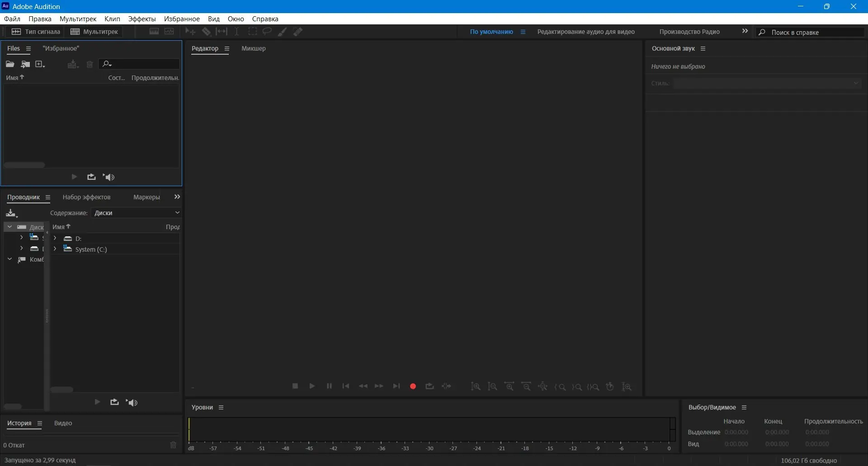Expand System (C:) drive row
The image size is (868, 466).
click(55, 249)
